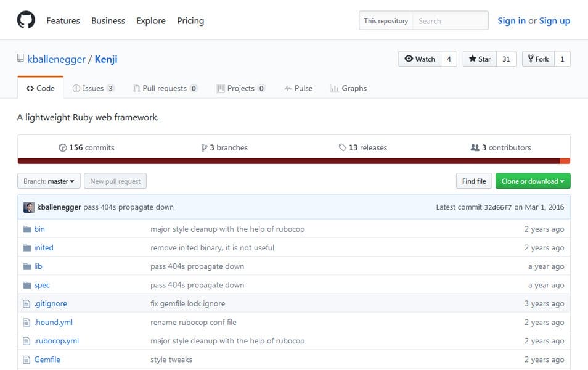The height and width of the screenshot is (370, 588).
Task: Fork the Kenji repository
Action: tap(538, 59)
